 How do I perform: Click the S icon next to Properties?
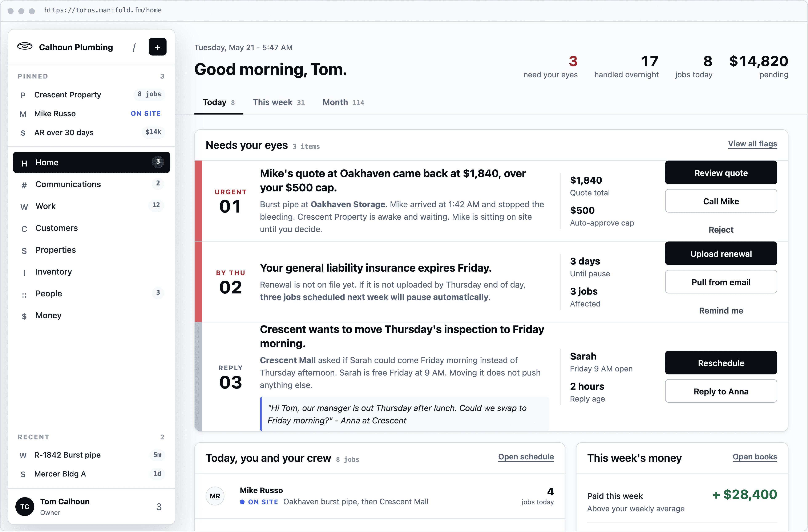[x=24, y=251]
